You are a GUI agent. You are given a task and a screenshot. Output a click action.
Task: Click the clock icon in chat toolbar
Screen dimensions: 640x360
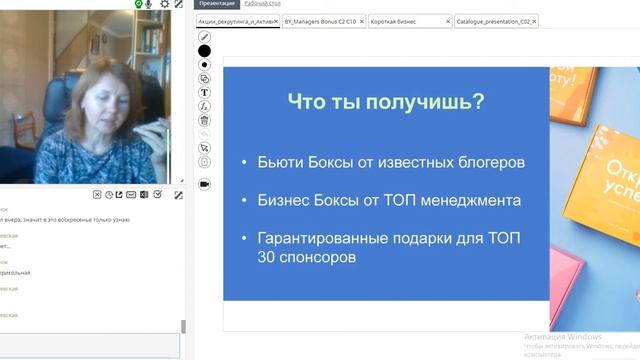point(109,195)
